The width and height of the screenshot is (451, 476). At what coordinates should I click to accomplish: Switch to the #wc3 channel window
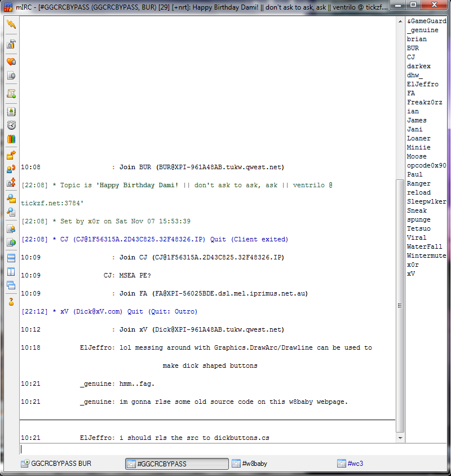350,464
